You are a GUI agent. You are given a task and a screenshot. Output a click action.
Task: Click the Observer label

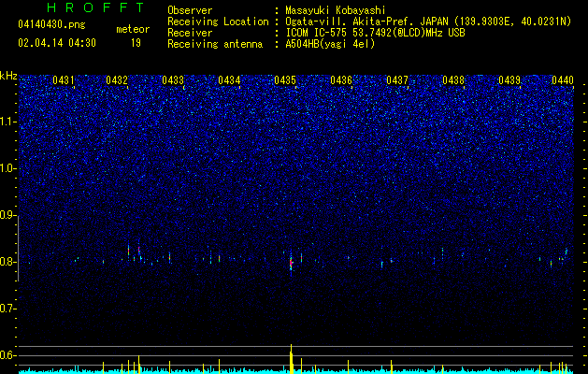pyautogui.click(x=190, y=10)
